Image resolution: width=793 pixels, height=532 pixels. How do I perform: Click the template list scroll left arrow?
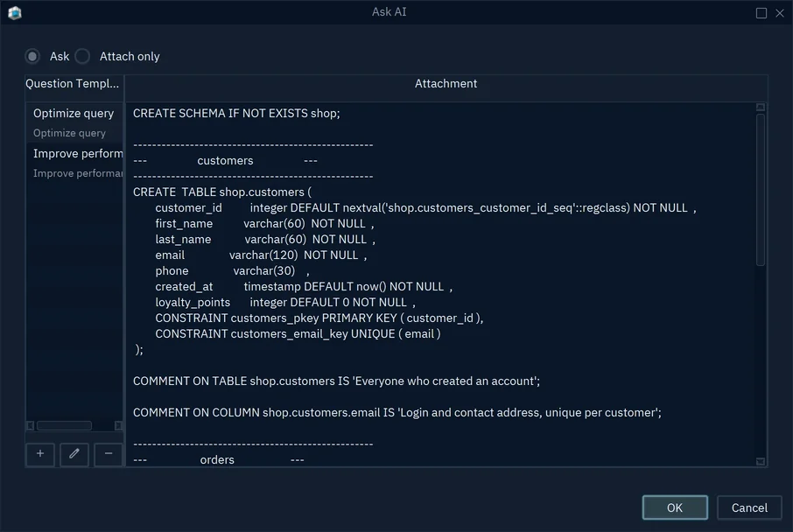point(31,426)
